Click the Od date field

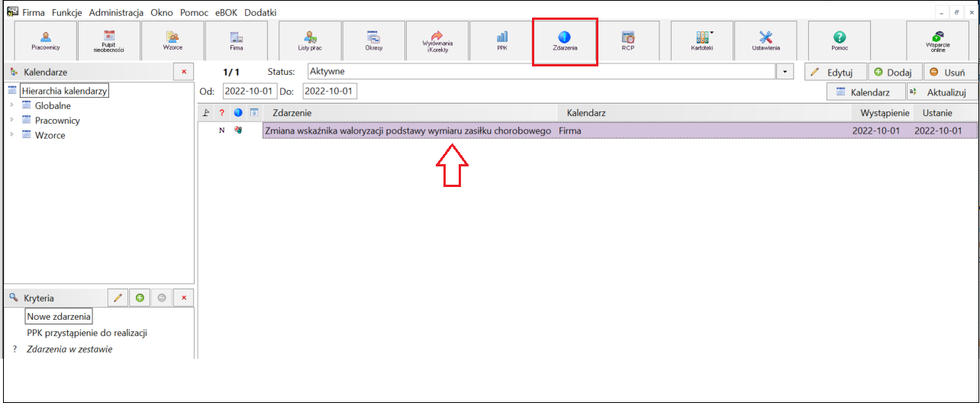coord(250,91)
